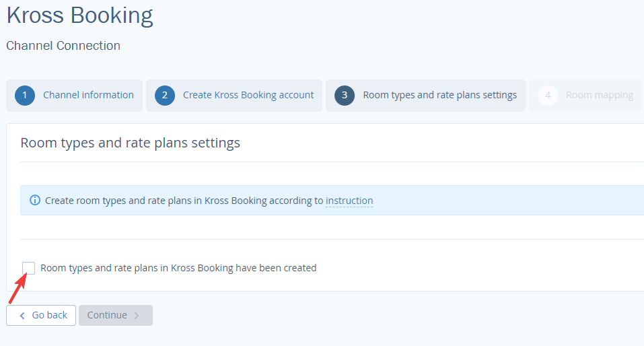
Task: Click the step 2 circle icon
Action: click(165, 96)
